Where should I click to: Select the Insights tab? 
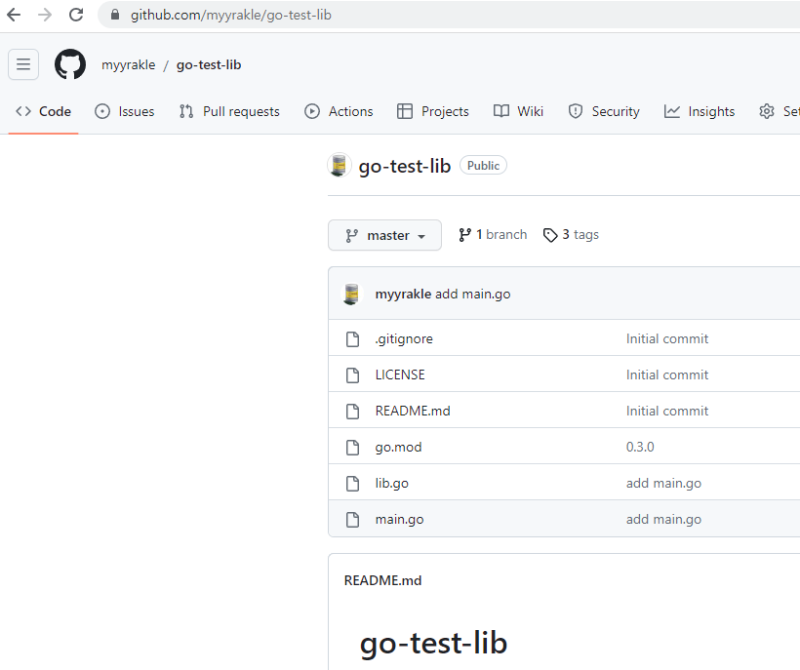coord(699,112)
